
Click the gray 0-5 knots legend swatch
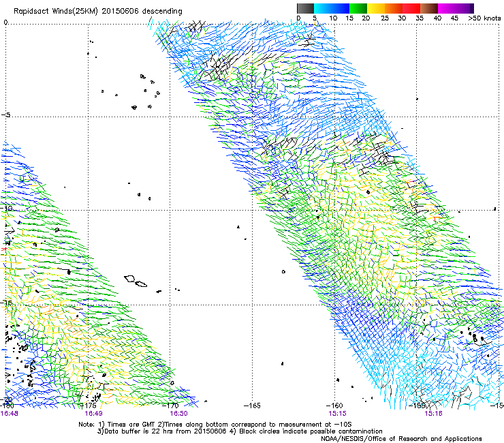[305, 8]
